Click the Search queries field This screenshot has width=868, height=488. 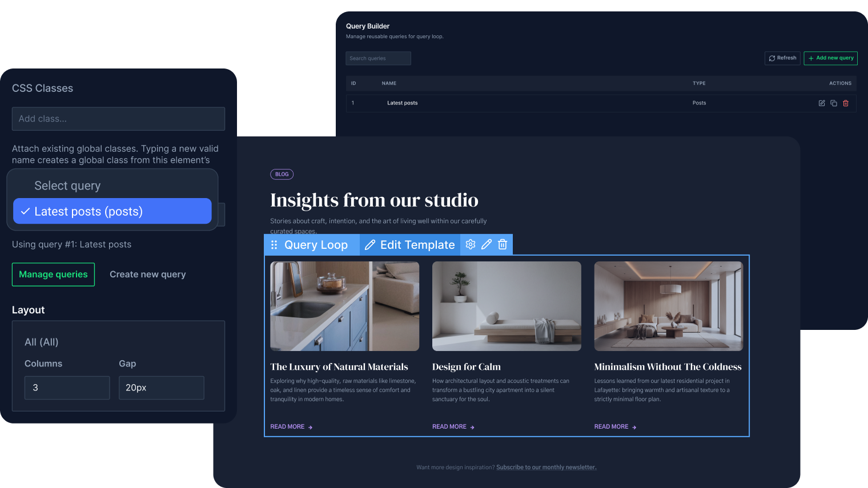(x=378, y=58)
